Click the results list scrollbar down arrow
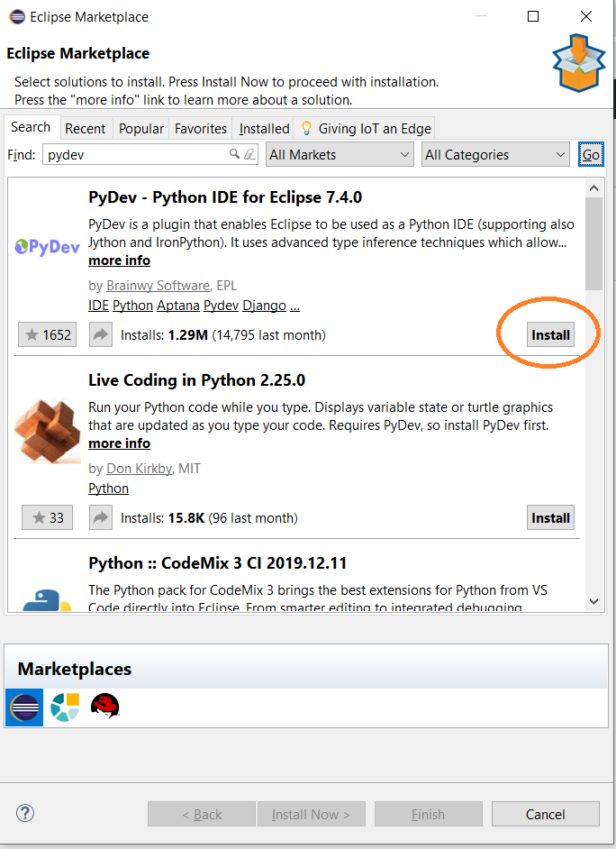This screenshot has width=616, height=849. coord(593,601)
